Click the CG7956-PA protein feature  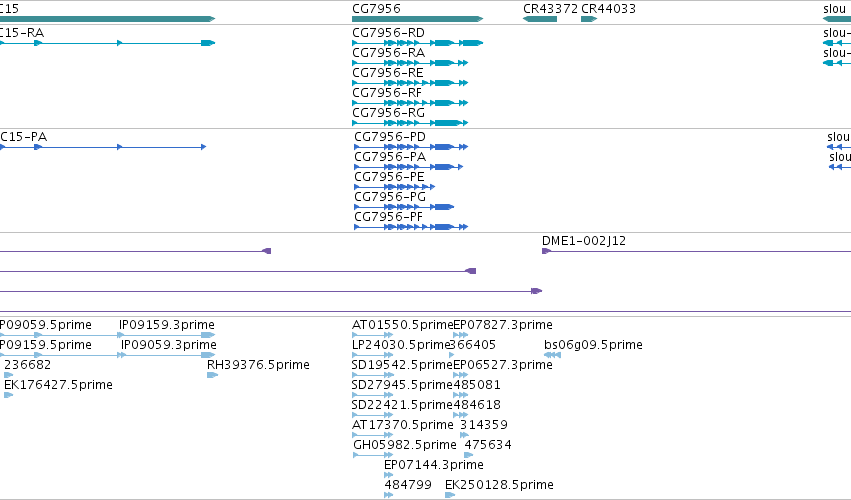click(x=408, y=167)
